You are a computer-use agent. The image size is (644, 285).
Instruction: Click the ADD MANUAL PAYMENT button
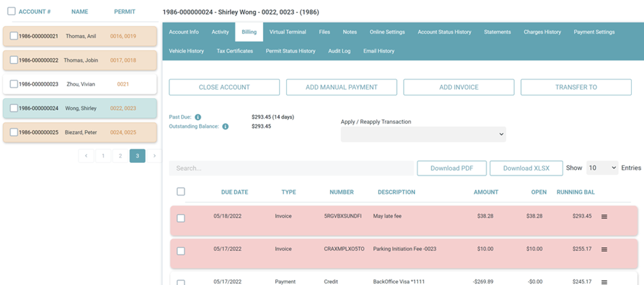coord(342,88)
